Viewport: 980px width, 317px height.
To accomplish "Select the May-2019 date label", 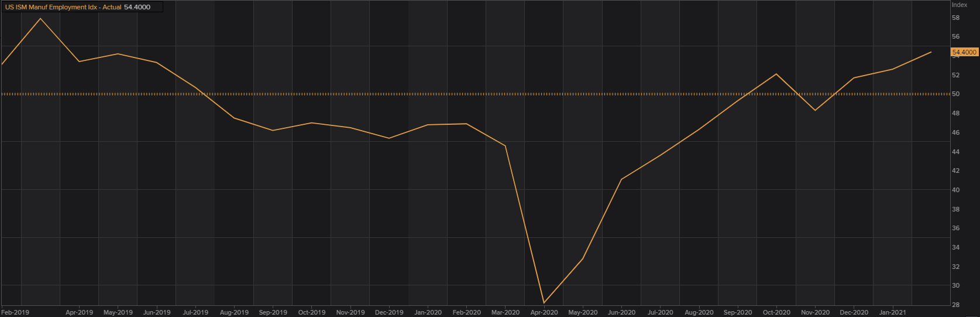I will (x=118, y=312).
